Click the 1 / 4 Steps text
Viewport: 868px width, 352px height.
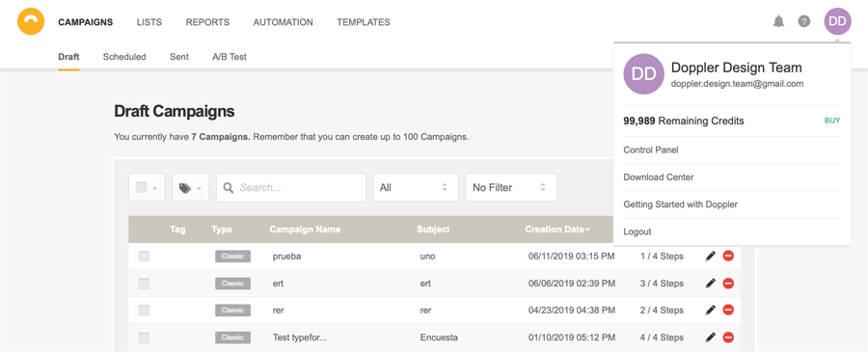(x=662, y=257)
